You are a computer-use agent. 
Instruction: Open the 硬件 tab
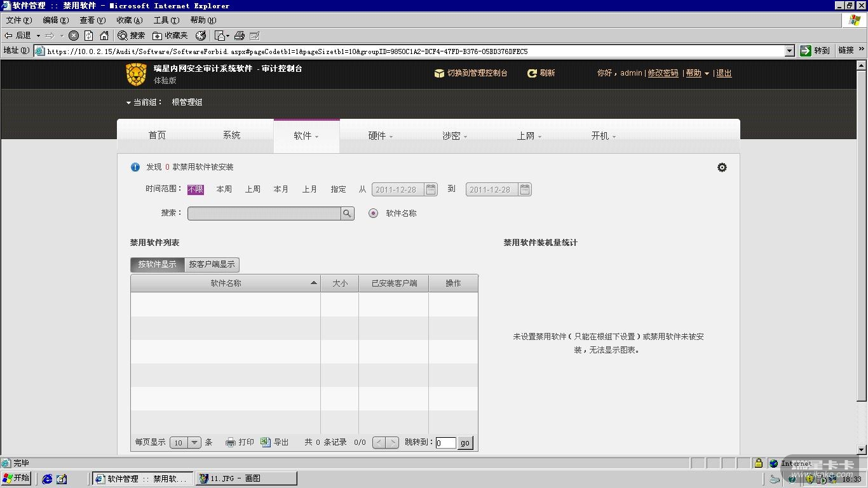pos(380,136)
